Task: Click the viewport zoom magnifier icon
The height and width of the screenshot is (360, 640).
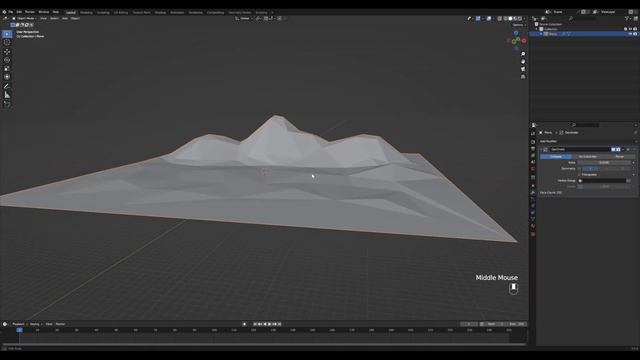Action: tap(523, 54)
